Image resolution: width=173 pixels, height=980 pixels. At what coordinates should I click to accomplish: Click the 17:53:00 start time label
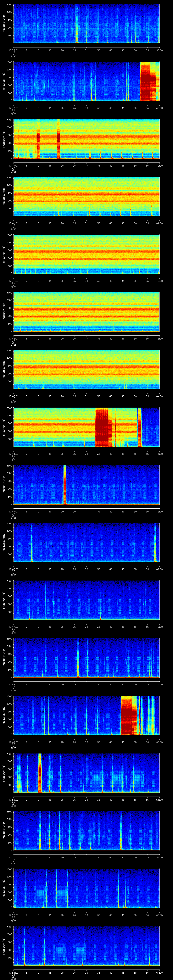(x=13, y=972)
